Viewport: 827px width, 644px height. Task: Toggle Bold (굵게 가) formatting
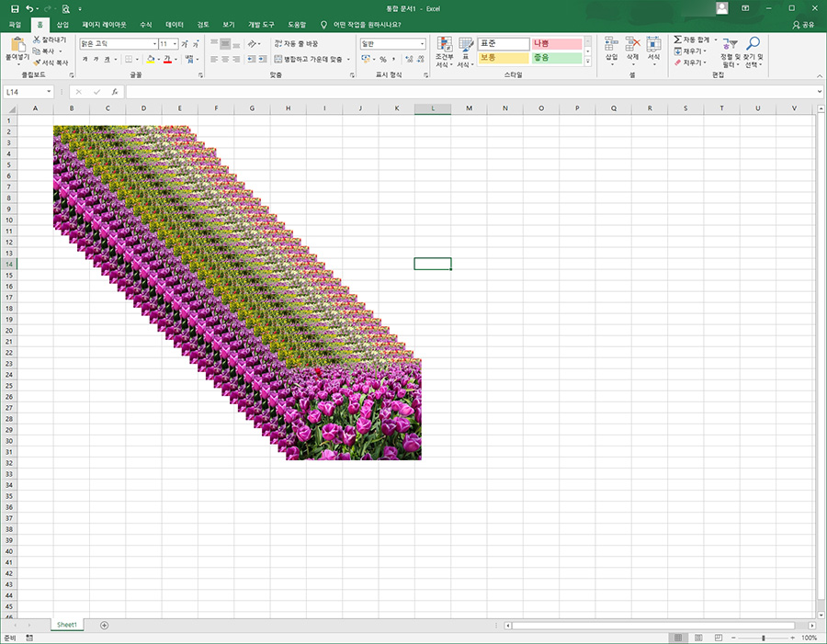(x=85, y=59)
